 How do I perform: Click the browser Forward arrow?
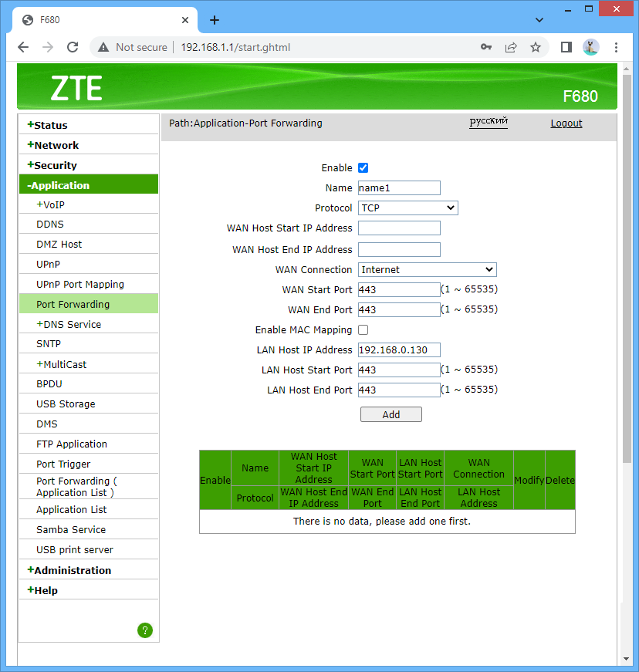click(x=48, y=47)
